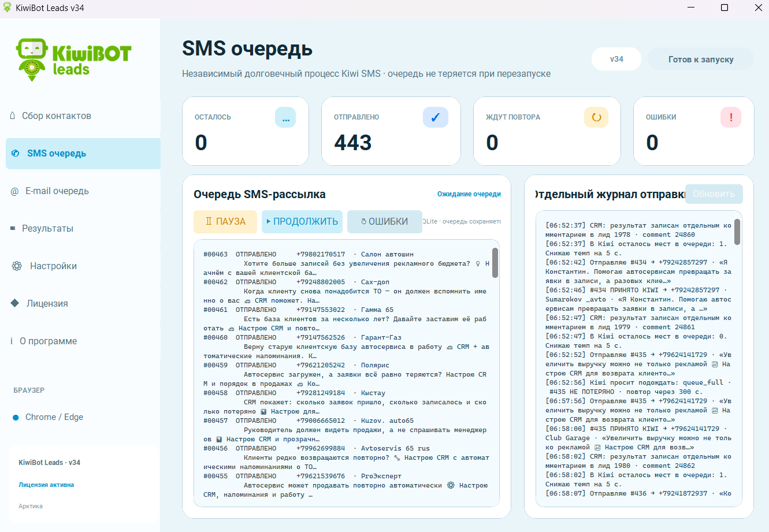Click the ОШИБКИ retry button
The width and height of the screenshot is (769, 532).
pos(385,222)
